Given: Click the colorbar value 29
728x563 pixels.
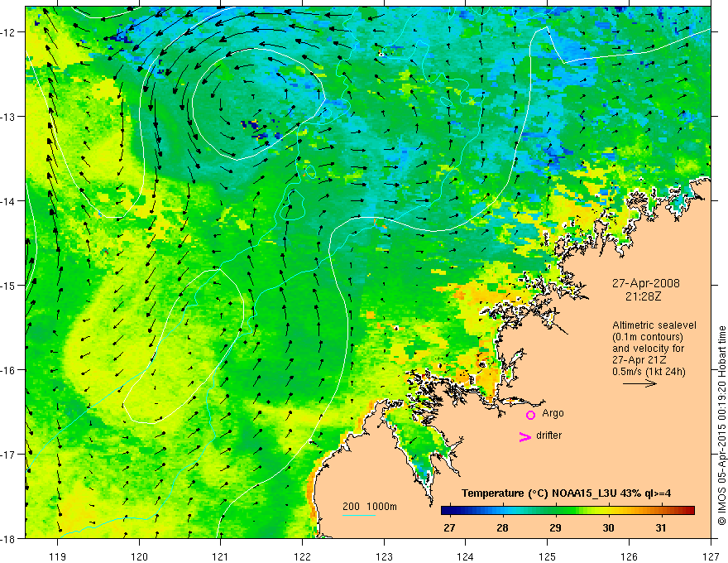Looking at the screenshot, I should [555, 528].
